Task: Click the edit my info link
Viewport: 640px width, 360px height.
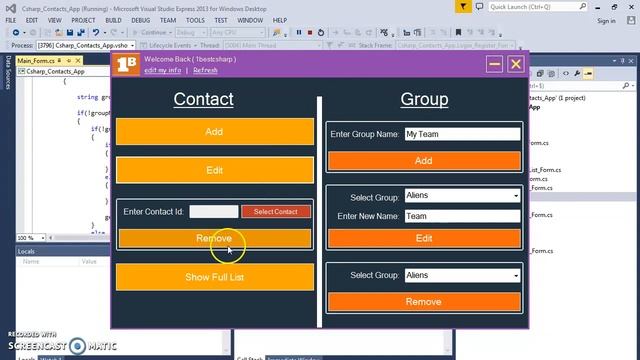Action: point(162,70)
